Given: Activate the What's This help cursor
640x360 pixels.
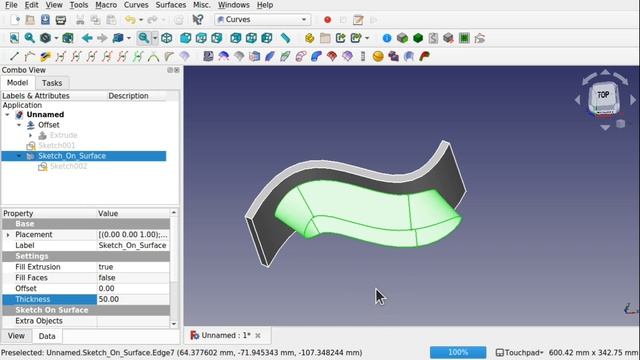Looking at the screenshot, I should coord(198,20).
